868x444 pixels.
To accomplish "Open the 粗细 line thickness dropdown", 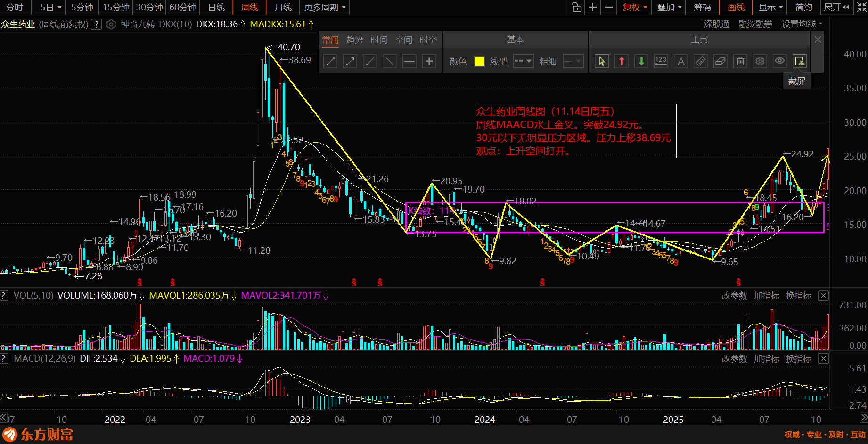I will [x=573, y=61].
